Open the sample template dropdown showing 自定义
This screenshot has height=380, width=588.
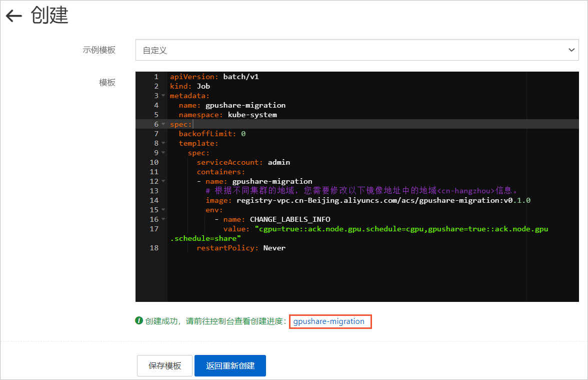(357, 50)
